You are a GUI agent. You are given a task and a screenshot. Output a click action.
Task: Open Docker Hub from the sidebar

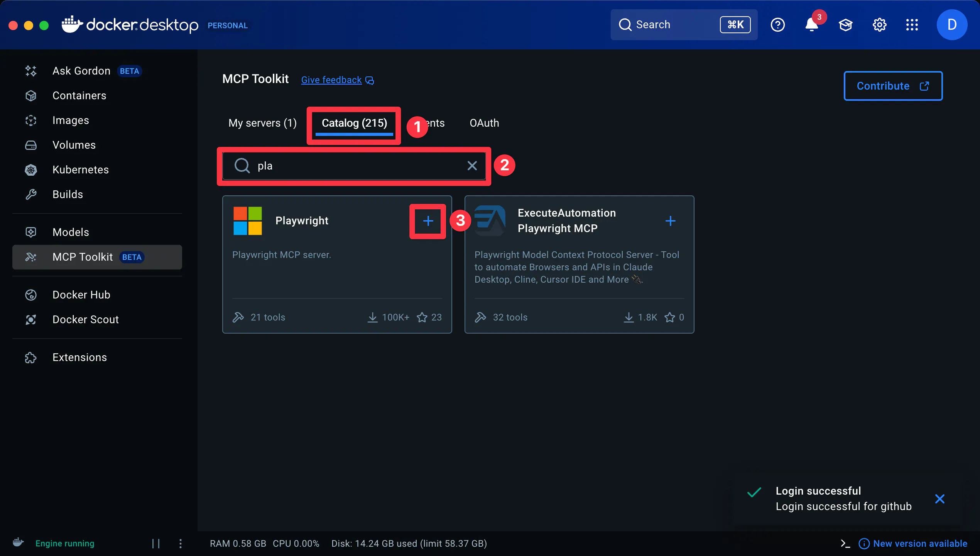pyautogui.click(x=96, y=295)
